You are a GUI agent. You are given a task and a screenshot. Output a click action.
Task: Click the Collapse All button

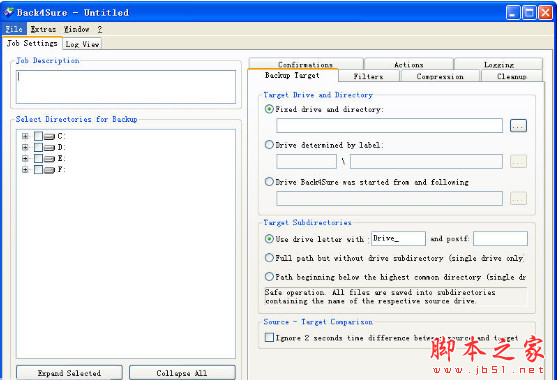pos(182,373)
